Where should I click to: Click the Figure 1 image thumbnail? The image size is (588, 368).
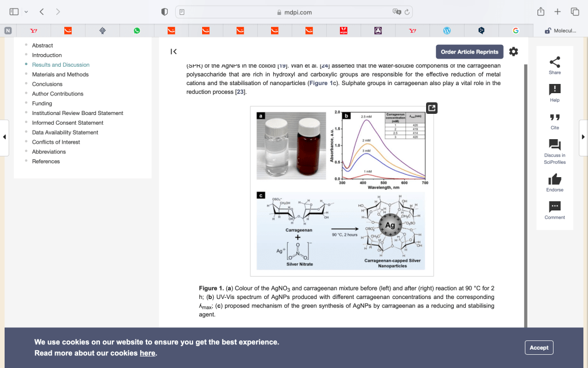click(x=342, y=190)
